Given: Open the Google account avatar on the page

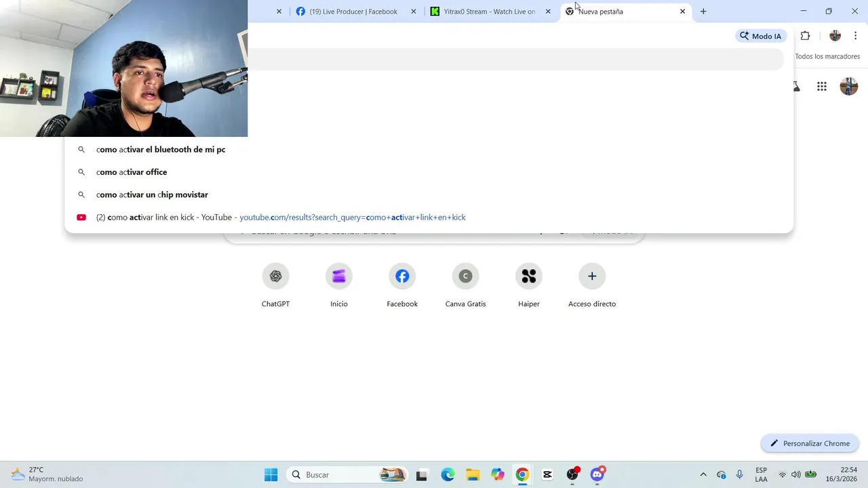Looking at the screenshot, I should point(849,86).
